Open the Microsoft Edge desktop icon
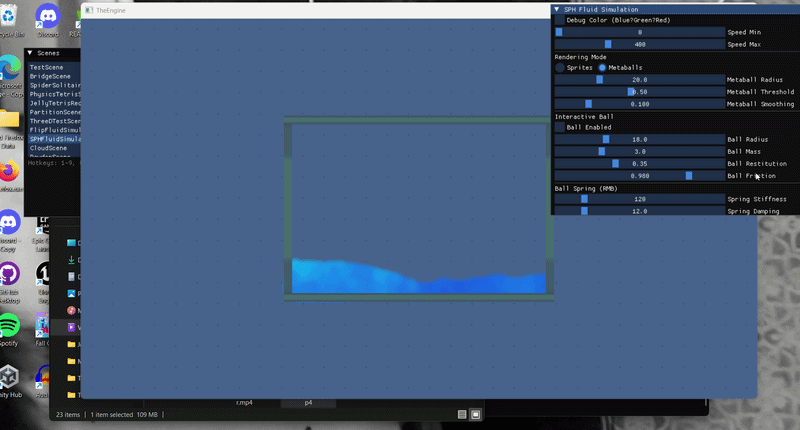 [9, 68]
